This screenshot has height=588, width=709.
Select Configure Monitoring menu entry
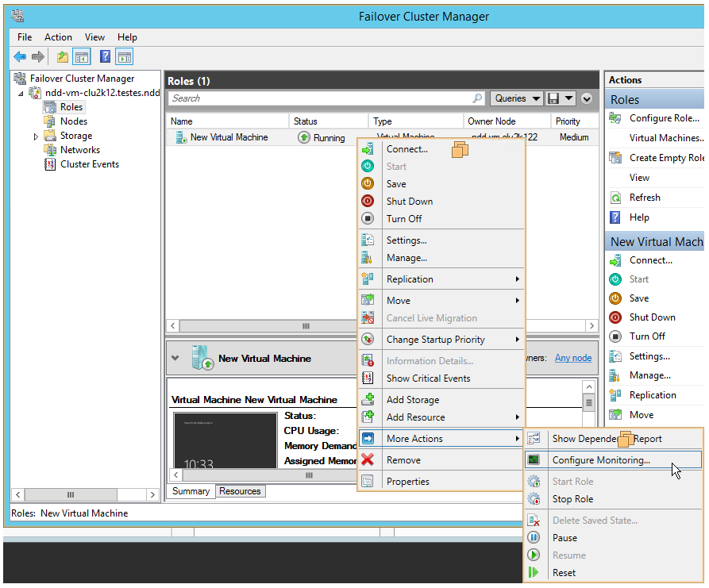click(x=601, y=460)
